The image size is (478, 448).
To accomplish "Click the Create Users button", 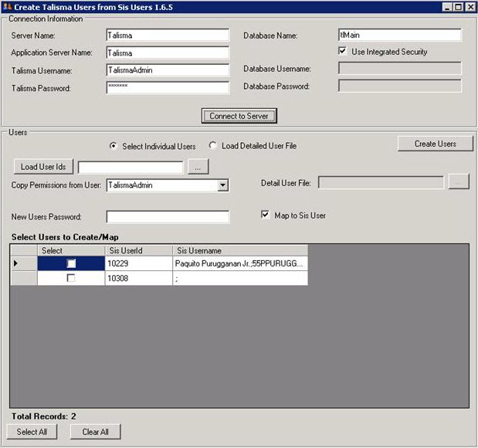I will point(436,144).
